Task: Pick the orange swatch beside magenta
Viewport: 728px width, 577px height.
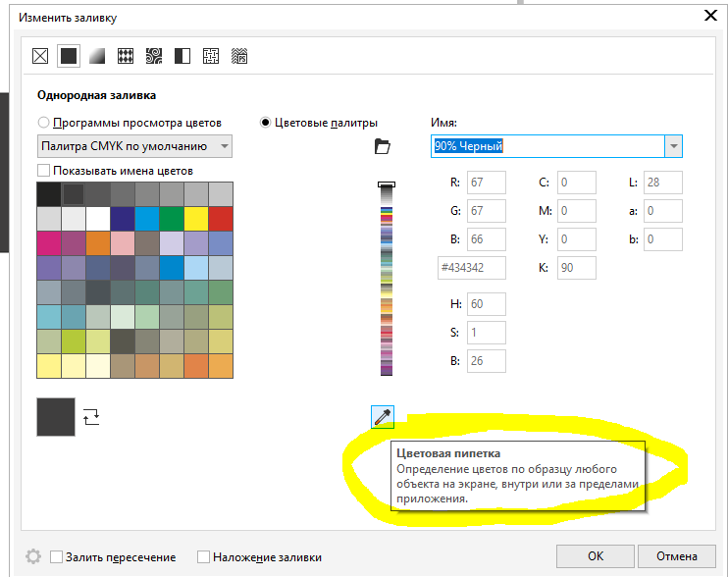Action: [x=98, y=243]
